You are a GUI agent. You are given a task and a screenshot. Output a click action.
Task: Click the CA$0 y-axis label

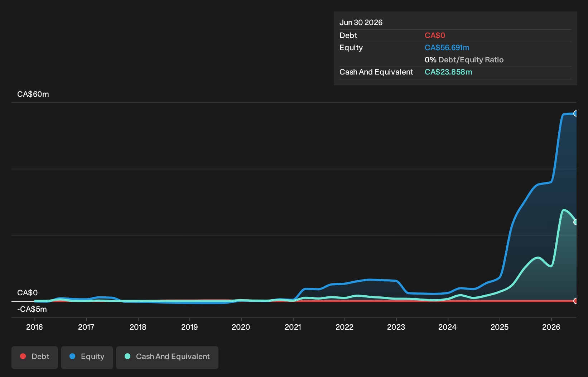click(x=27, y=293)
